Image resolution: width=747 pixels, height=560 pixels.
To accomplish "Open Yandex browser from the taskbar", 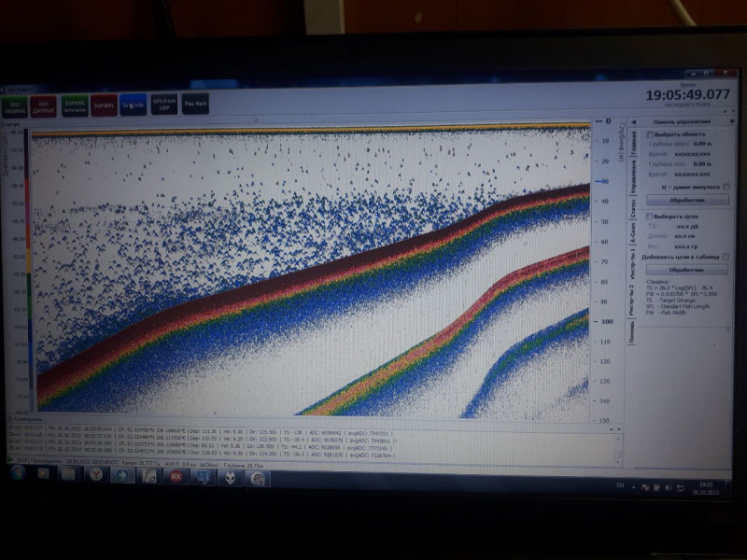I will click(95, 475).
